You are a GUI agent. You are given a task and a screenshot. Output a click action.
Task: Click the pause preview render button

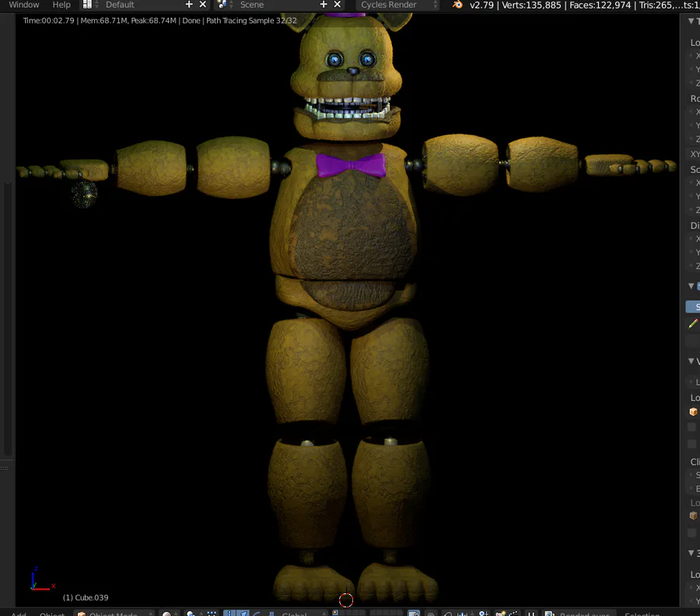click(530, 614)
